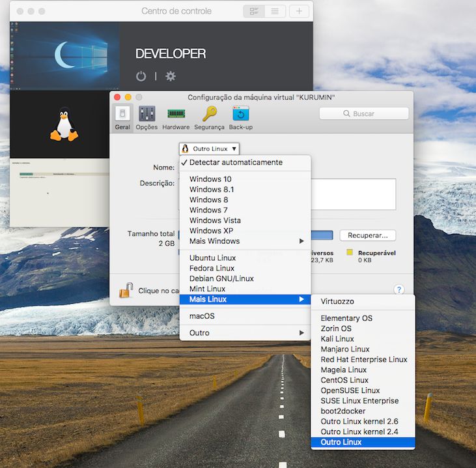
Task: Open the Segurança key icon tab
Action: pos(209,118)
